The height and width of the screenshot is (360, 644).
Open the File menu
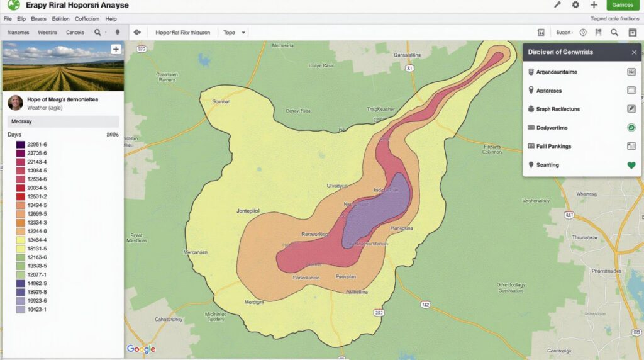(x=8, y=19)
